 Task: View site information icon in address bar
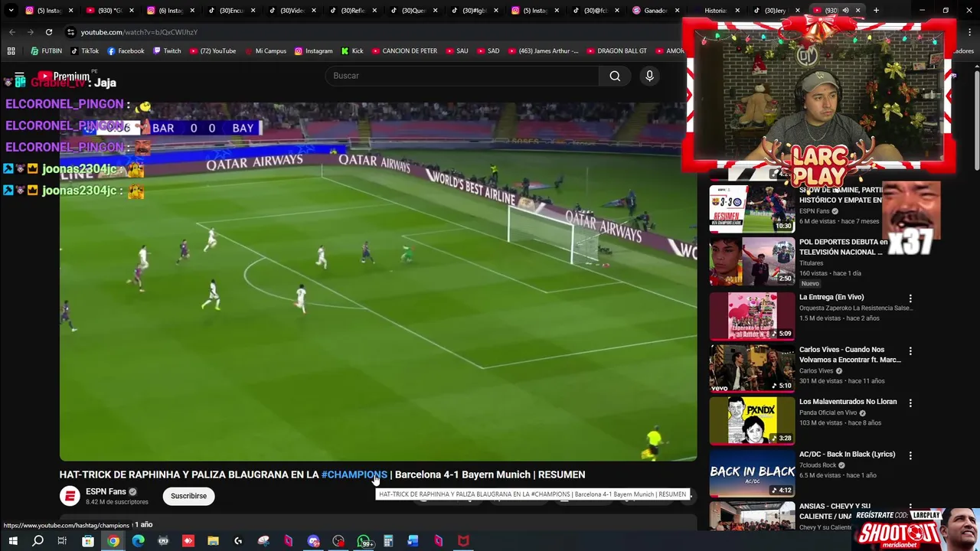click(70, 32)
